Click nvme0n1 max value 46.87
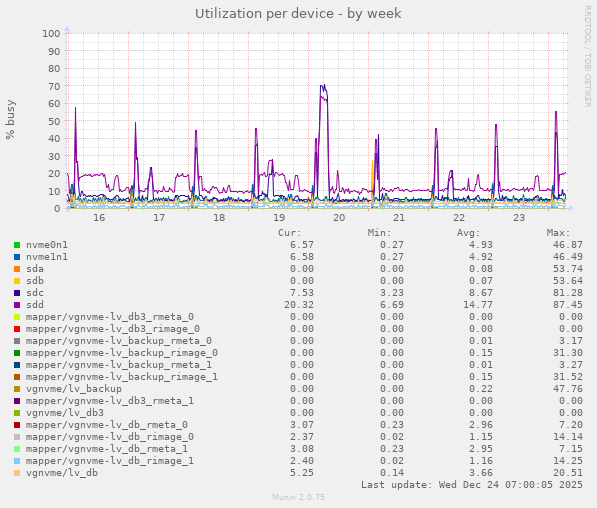Viewport: 597px width, 508px height. tap(568, 245)
